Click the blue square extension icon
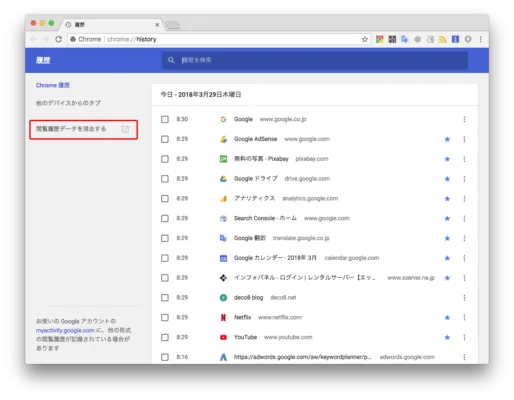The image size is (514, 400). (455, 39)
